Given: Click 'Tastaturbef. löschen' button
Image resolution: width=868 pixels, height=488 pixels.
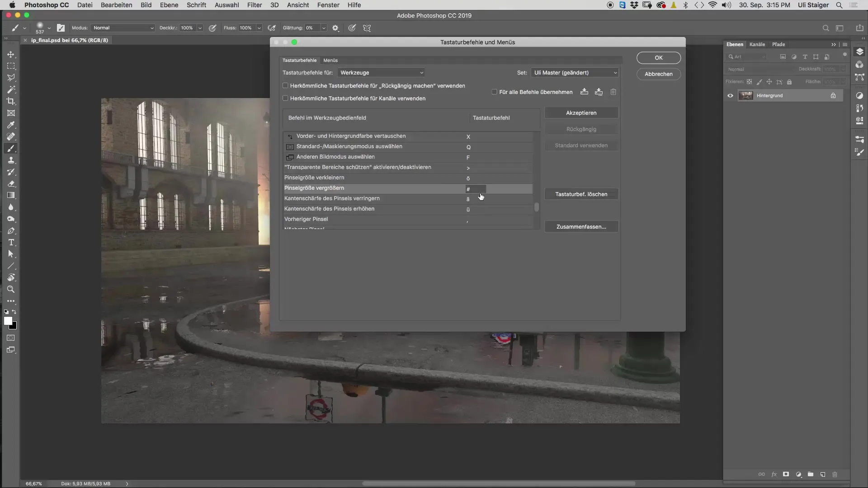Looking at the screenshot, I should (581, 194).
